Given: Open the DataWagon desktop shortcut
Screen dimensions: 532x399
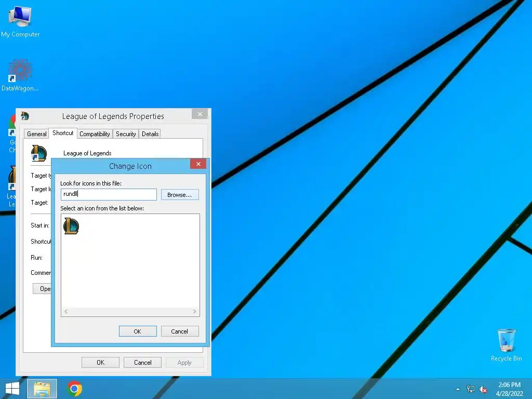Looking at the screenshot, I should (x=20, y=75).
